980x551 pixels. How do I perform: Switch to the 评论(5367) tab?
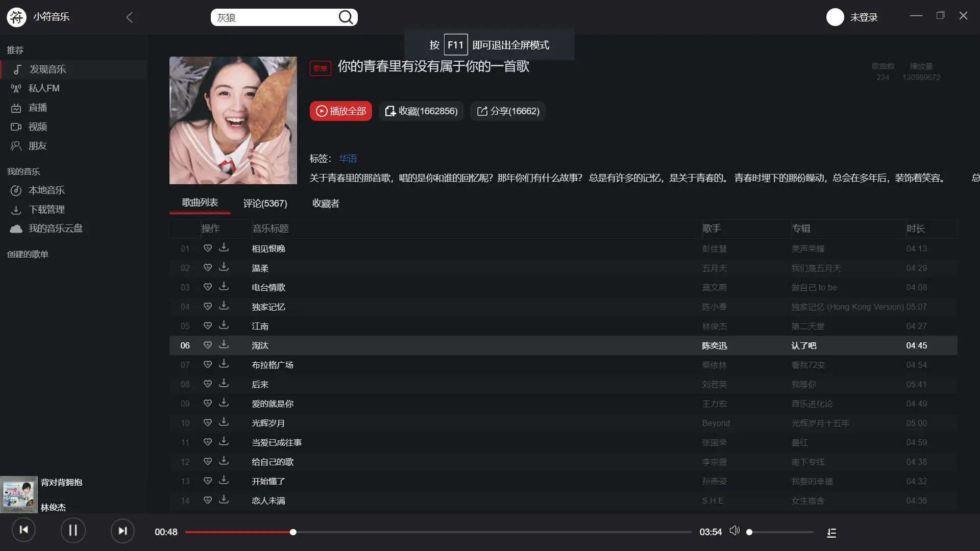pyautogui.click(x=265, y=204)
